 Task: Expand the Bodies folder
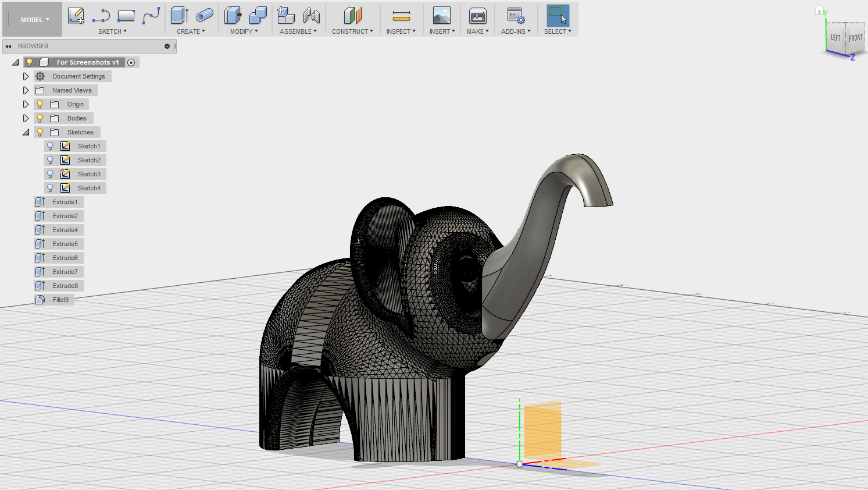(26, 118)
